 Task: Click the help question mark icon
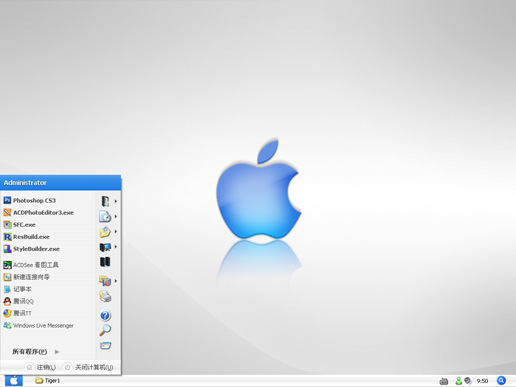[x=105, y=315]
